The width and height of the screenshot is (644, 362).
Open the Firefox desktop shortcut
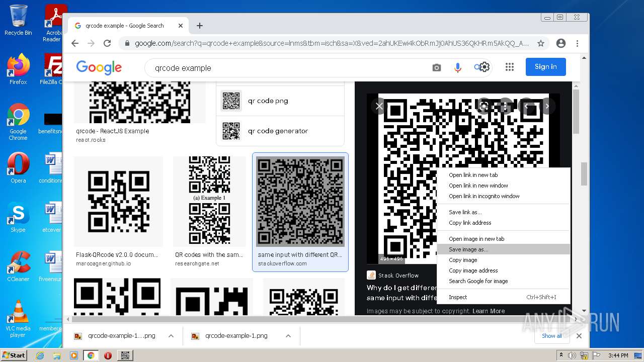[18, 69]
